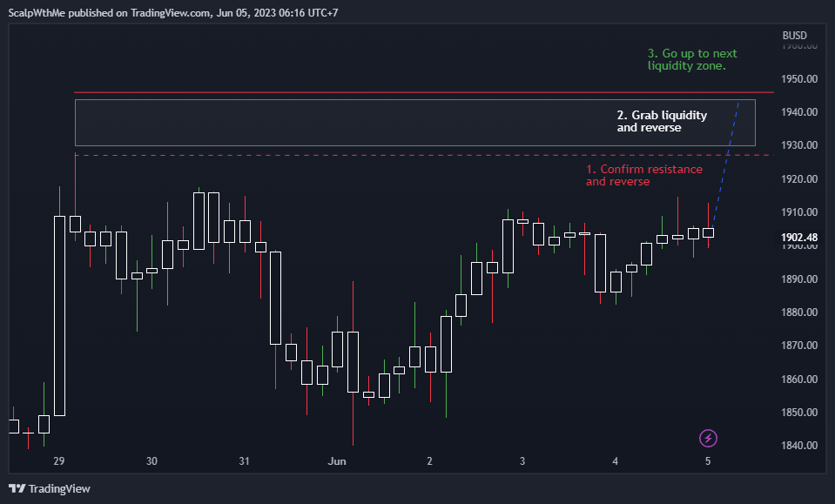Viewport: 835px width, 504px height.
Task: Click the Jun month label
Action: tap(337, 460)
